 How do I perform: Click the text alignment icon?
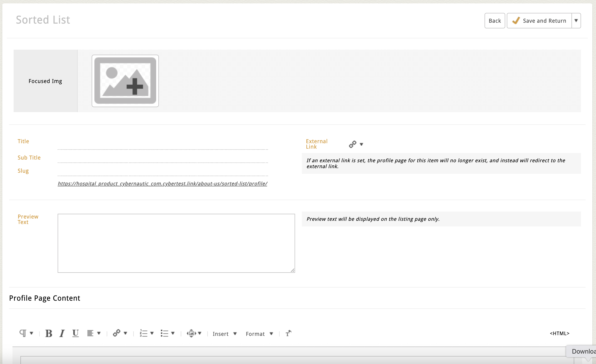(x=90, y=333)
